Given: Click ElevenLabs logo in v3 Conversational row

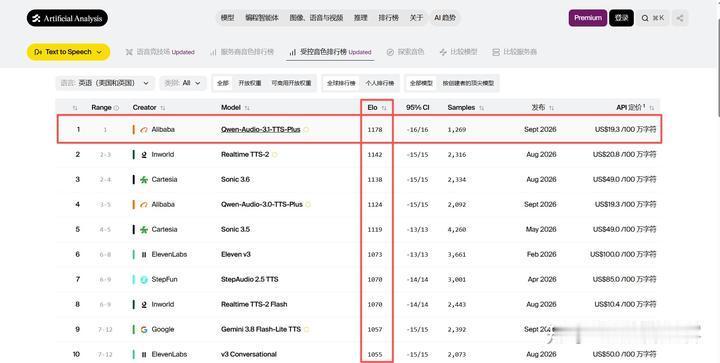Looking at the screenshot, I should (144, 354).
